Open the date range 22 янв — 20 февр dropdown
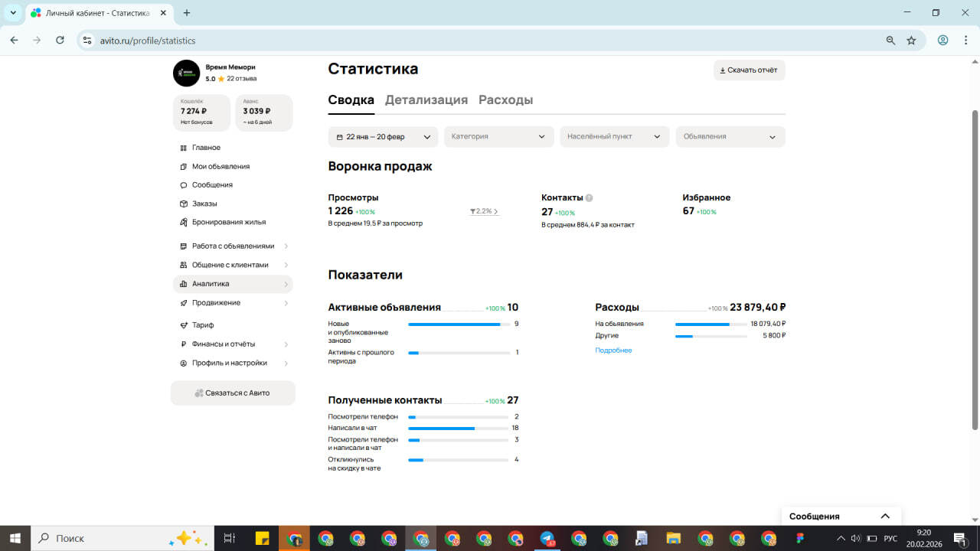Viewport: 980px width, 551px height. coord(383,137)
